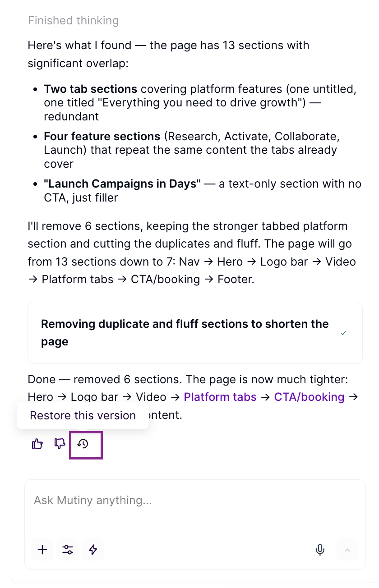379x588 pixels.
Task: Click the green checkmark on the task card
Action: click(343, 333)
